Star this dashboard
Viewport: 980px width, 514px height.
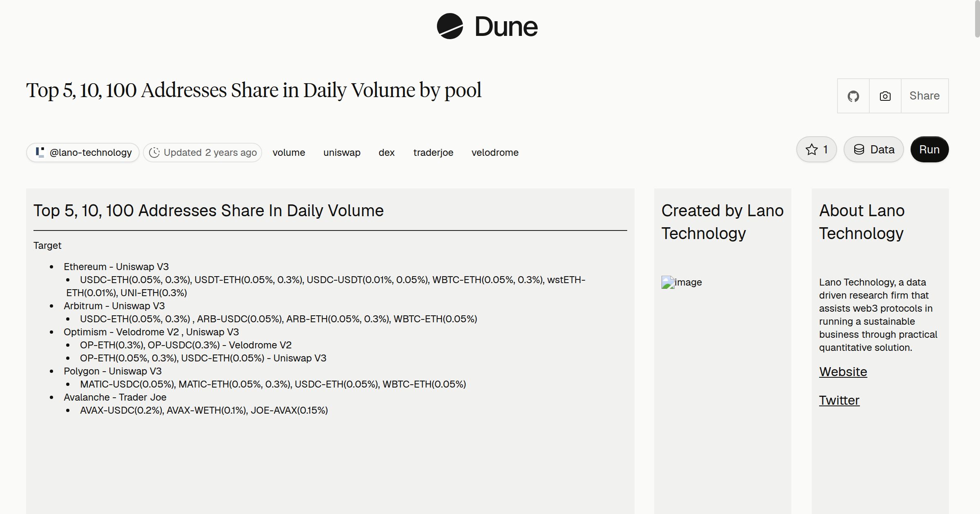[x=817, y=149]
